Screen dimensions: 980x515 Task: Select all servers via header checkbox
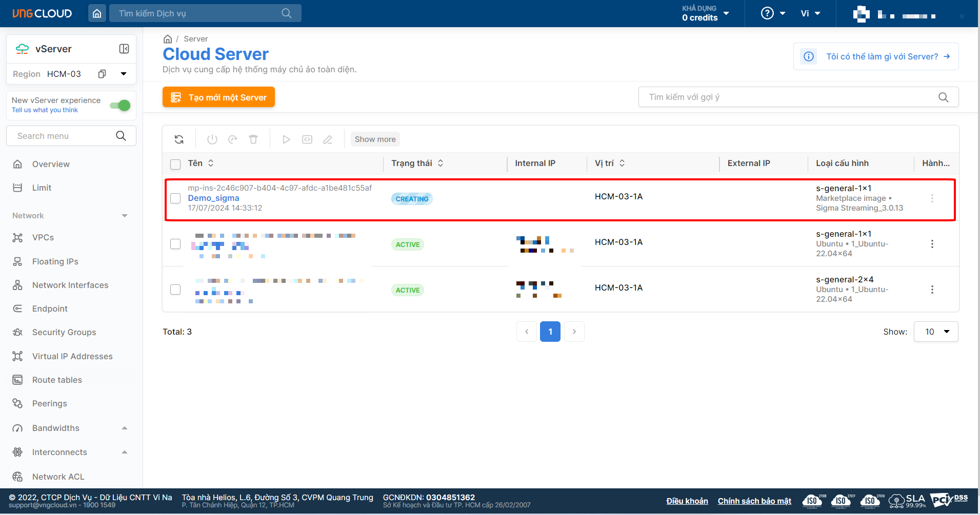175,164
